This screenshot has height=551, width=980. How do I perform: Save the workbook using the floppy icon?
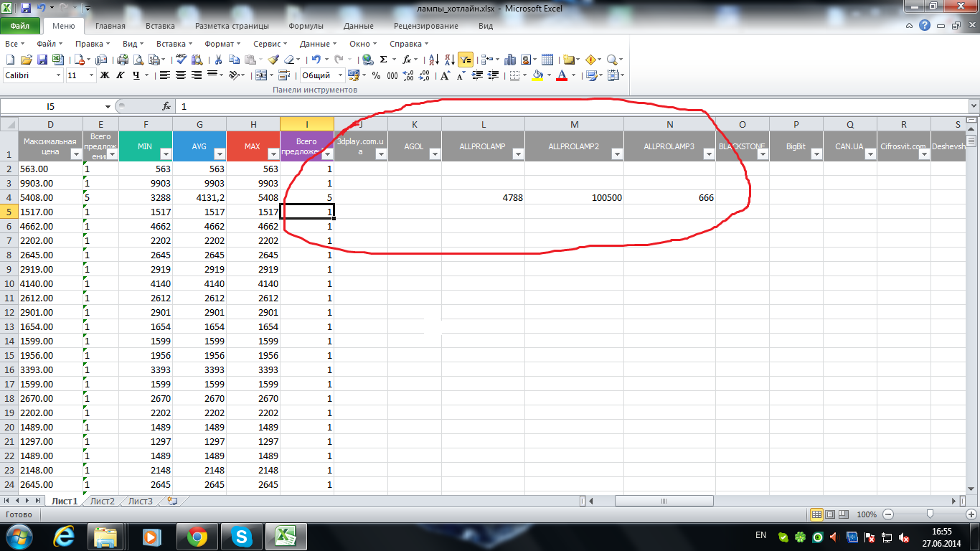[x=42, y=60]
